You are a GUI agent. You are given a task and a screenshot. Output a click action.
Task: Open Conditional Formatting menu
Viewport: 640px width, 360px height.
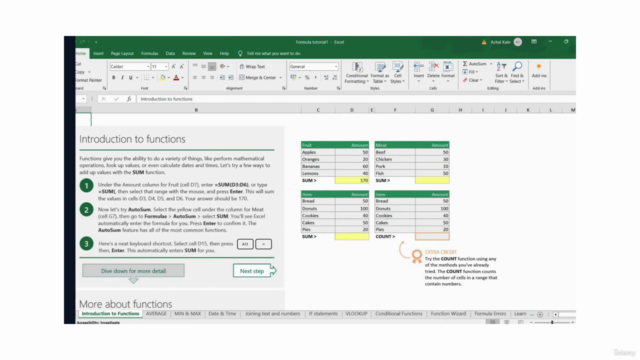pyautogui.click(x=356, y=73)
